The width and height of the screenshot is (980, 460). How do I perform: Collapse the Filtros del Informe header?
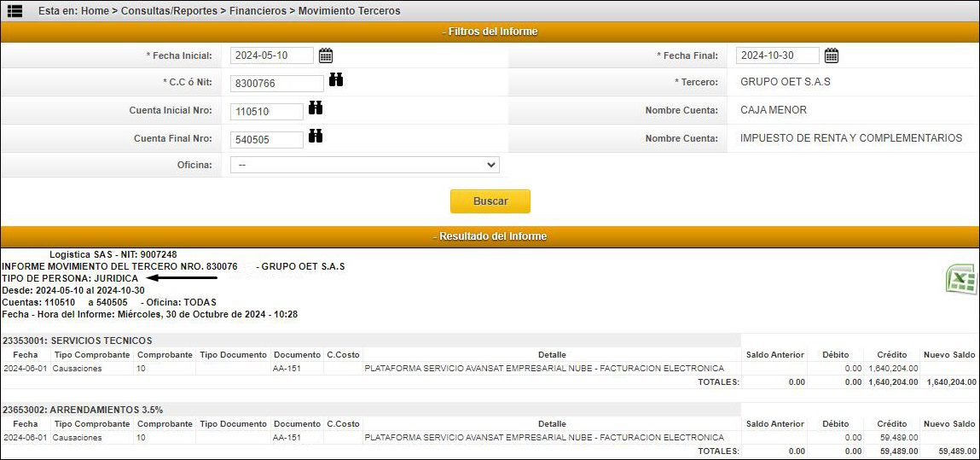(490, 32)
